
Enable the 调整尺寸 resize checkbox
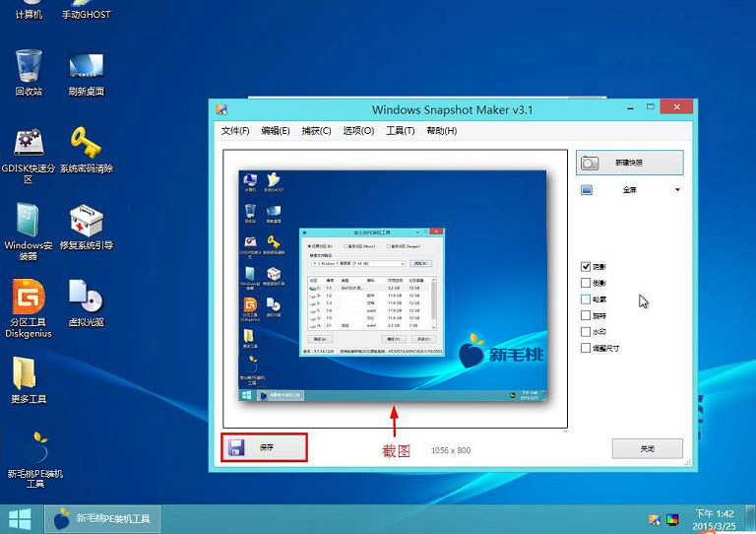click(x=586, y=348)
